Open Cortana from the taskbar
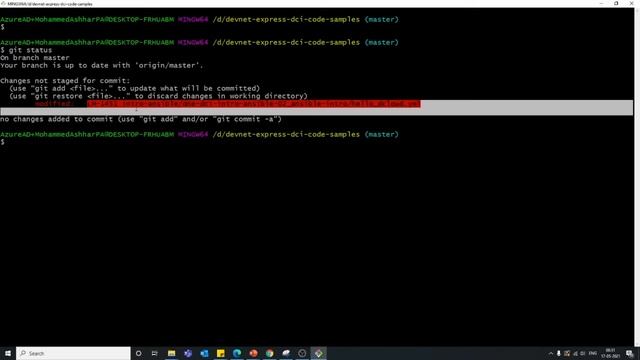The height and width of the screenshot is (360, 640). click(x=138, y=353)
